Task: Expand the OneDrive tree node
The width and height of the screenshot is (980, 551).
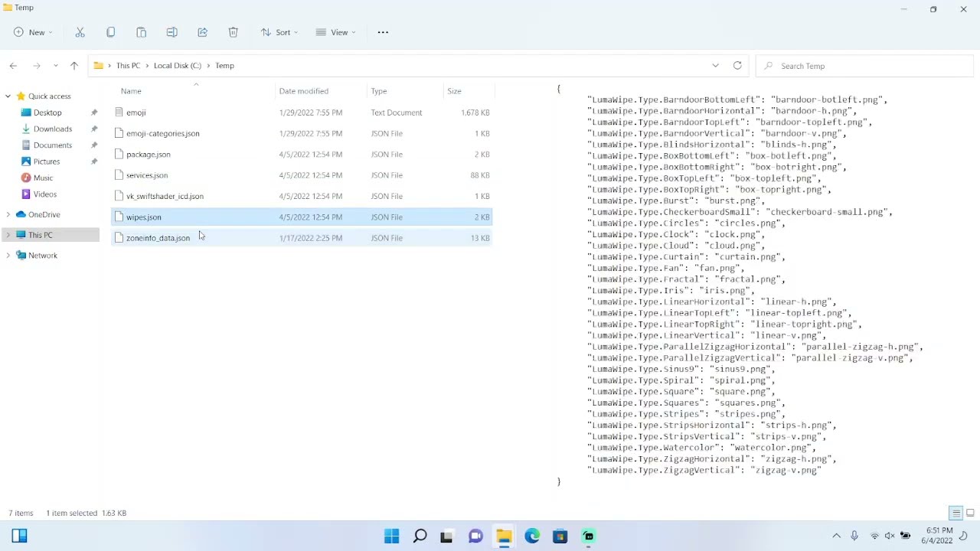Action: click(x=8, y=215)
